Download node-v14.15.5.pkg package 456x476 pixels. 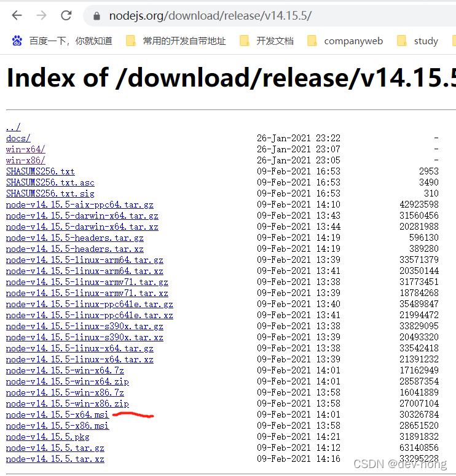click(x=48, y=437)
